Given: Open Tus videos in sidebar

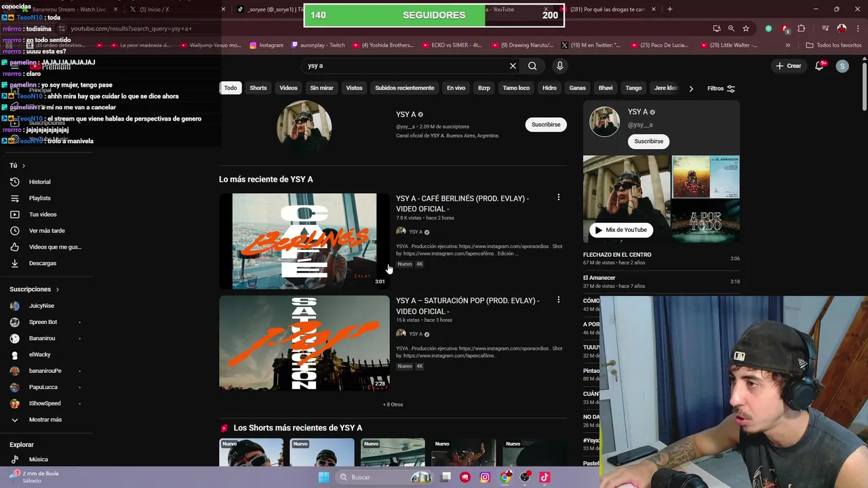Looking at the screenshot, I should 43,214.
